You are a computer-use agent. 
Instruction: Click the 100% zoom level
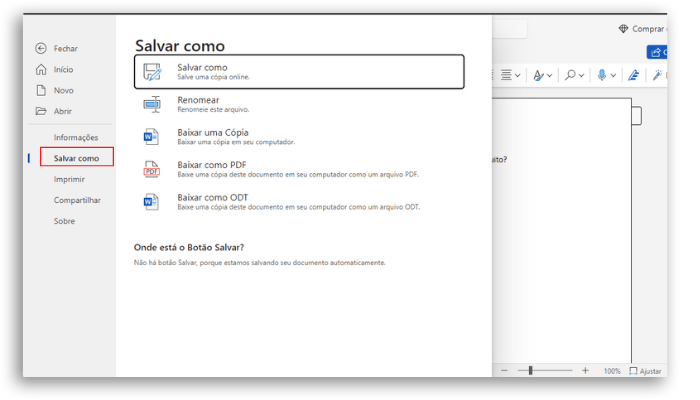pyautogui.click(x=612, y=371)
